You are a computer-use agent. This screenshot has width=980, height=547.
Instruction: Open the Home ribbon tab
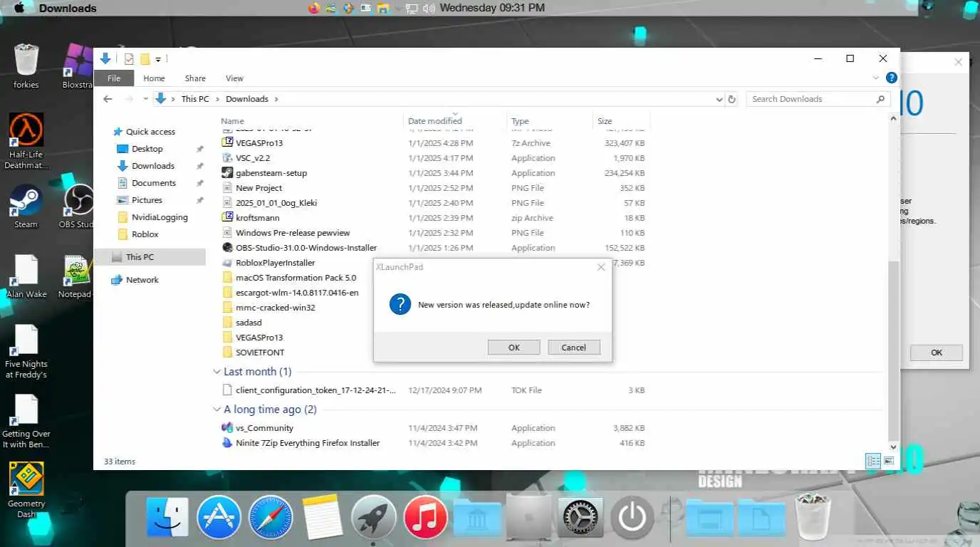click(x=154, y=78)
